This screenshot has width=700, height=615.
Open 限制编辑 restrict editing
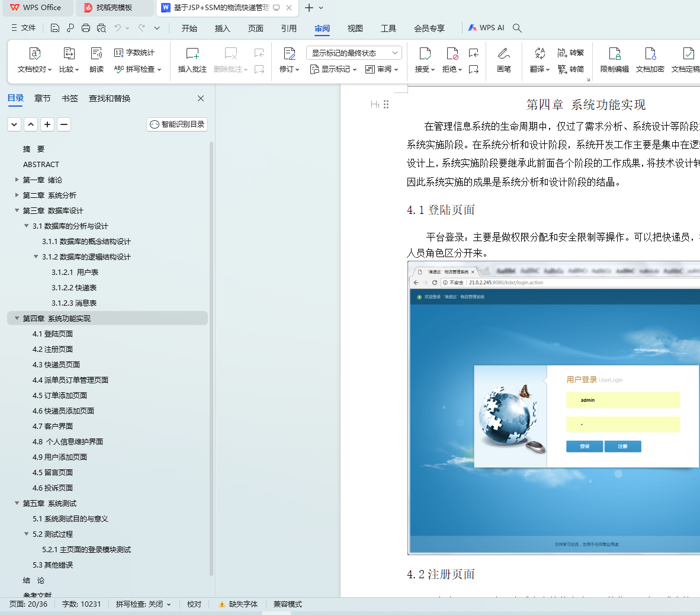pos(614,60)
